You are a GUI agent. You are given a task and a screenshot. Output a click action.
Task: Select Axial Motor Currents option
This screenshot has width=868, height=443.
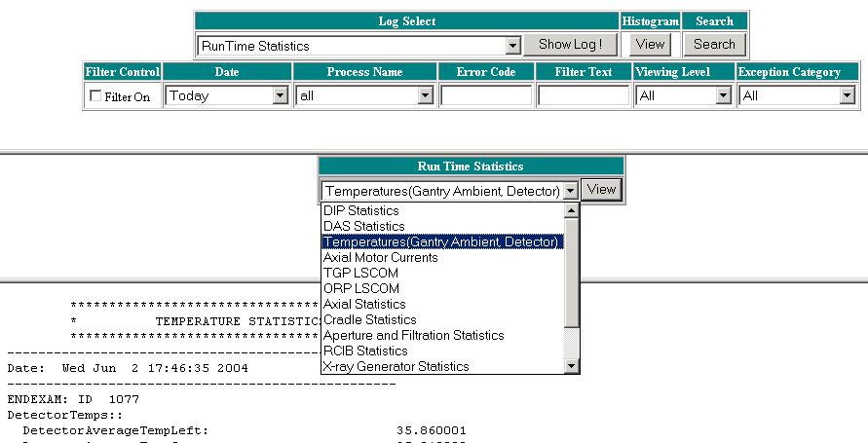380,257
